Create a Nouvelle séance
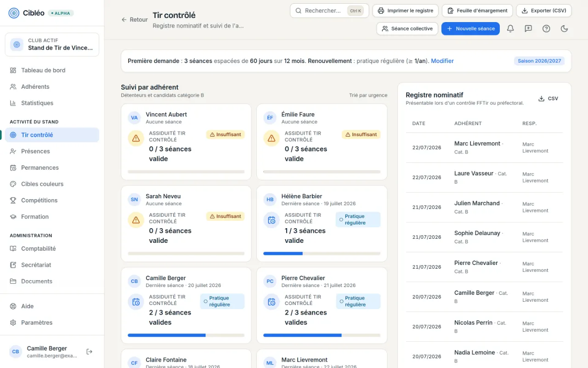This screenshot has width=588, height=368. [x=470, y=29]
